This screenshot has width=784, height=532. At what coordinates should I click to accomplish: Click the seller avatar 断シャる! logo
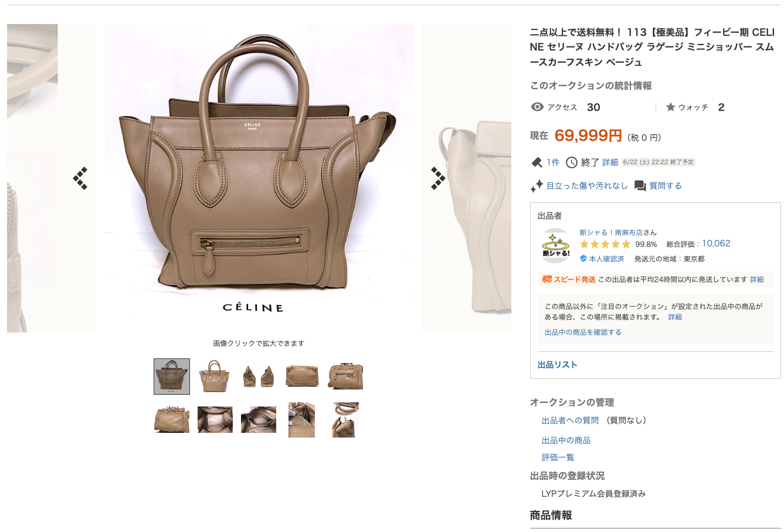pyautogui.click(x=556, y=246)
